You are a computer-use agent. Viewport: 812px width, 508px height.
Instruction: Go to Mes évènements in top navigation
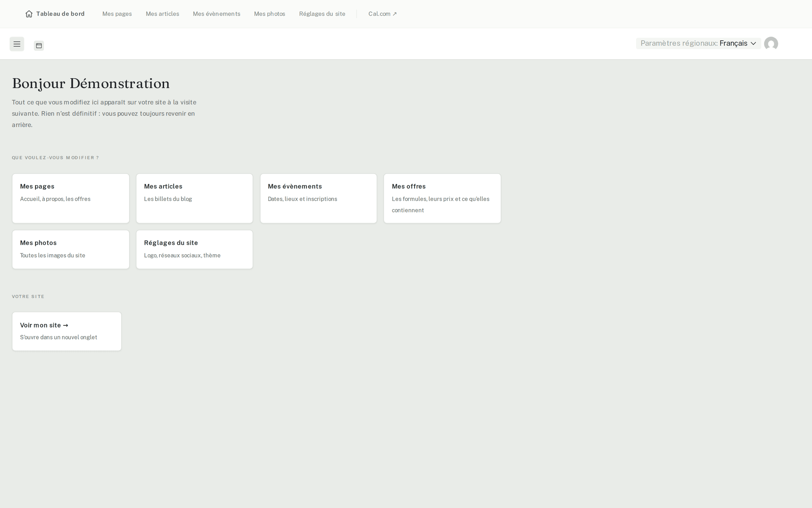click(x=217, y=14)
